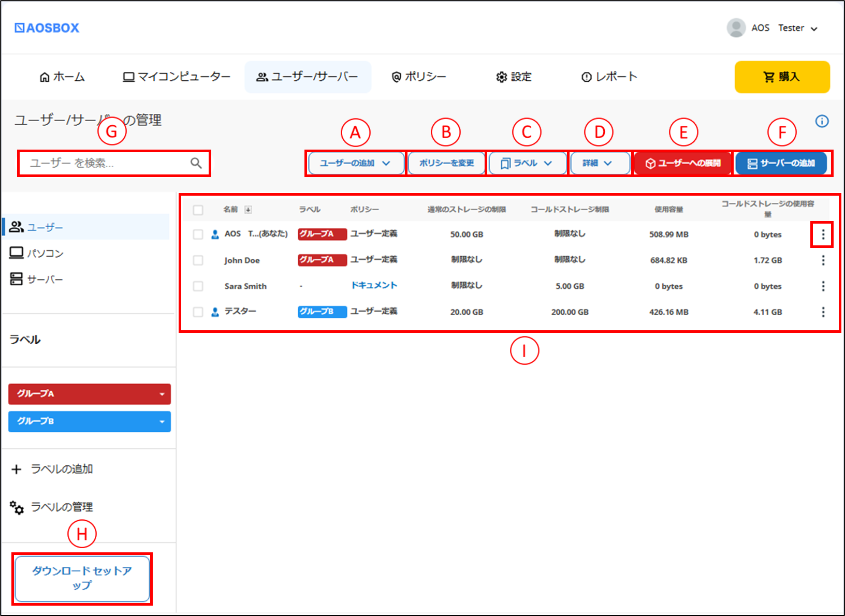This screenshot has height=616, width=845.
Task: Click the search magnifier icon
Action: [x=196, y=163]
